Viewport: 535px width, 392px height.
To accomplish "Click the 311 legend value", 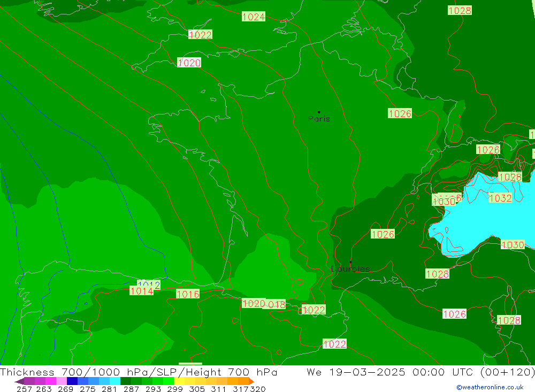I will (x=218, y=389).
